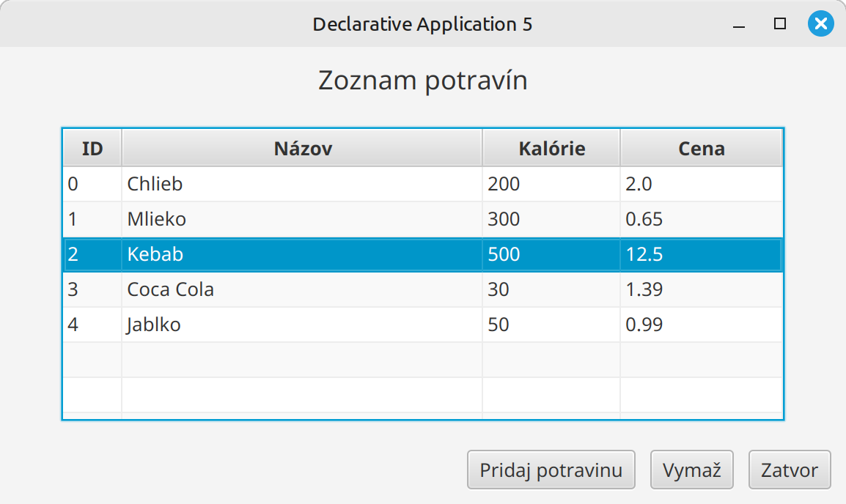
Task: Maximize the Declarative Application window
Action: pos(780,24)
